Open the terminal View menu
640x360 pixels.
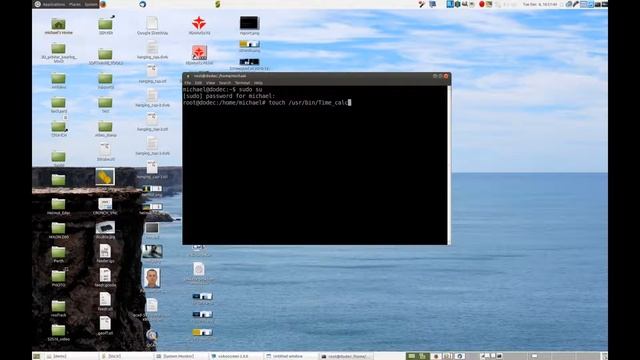210,83
